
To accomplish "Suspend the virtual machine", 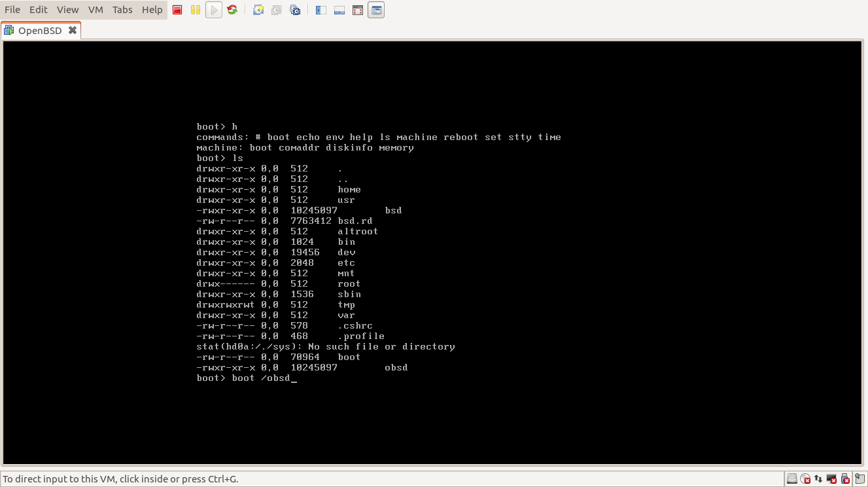I will pyautogui.click(x=196, y=10).
